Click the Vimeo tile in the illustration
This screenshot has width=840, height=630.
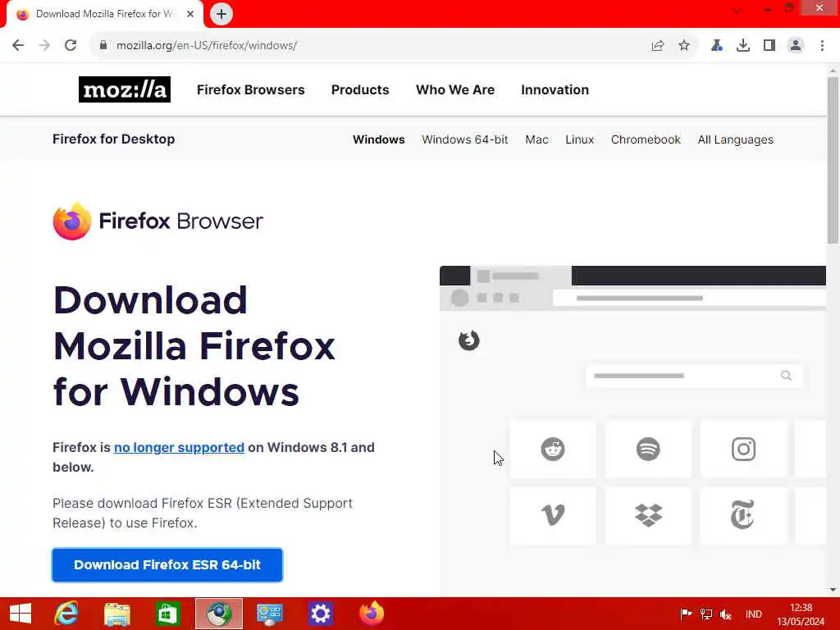tap(553, 515)
